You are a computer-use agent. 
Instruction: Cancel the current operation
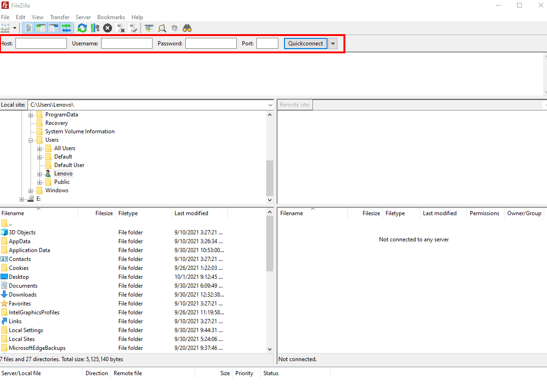108,28
